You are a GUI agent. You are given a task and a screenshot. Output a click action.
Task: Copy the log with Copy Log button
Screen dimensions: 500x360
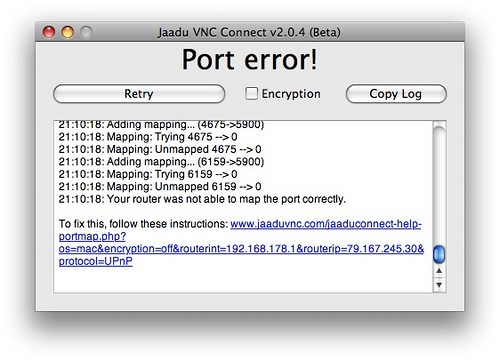(x=396, y=94)
